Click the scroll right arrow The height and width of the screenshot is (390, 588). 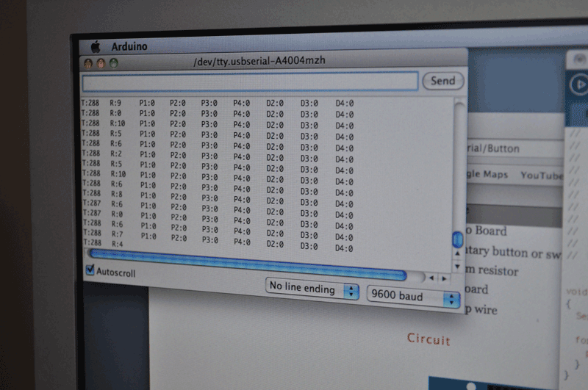coord(444,278)
